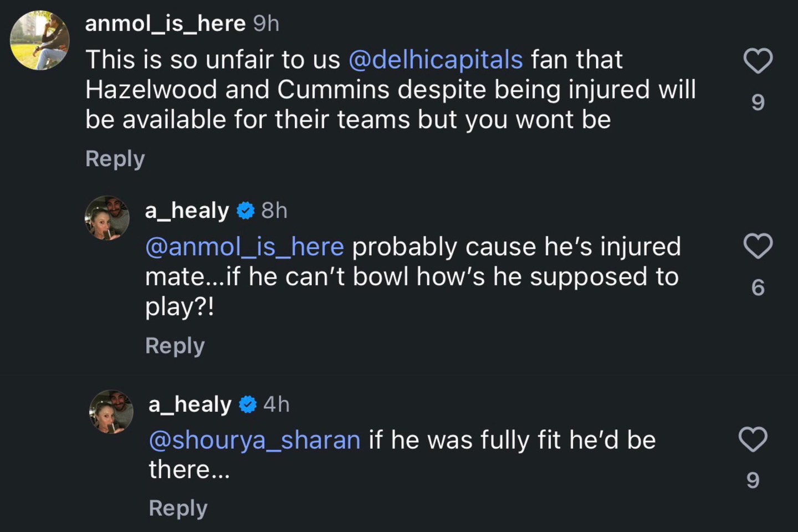The height and width of the screenshot is (532, 798).
Task: Open the @delhicapitals mention
Action: 436,60
